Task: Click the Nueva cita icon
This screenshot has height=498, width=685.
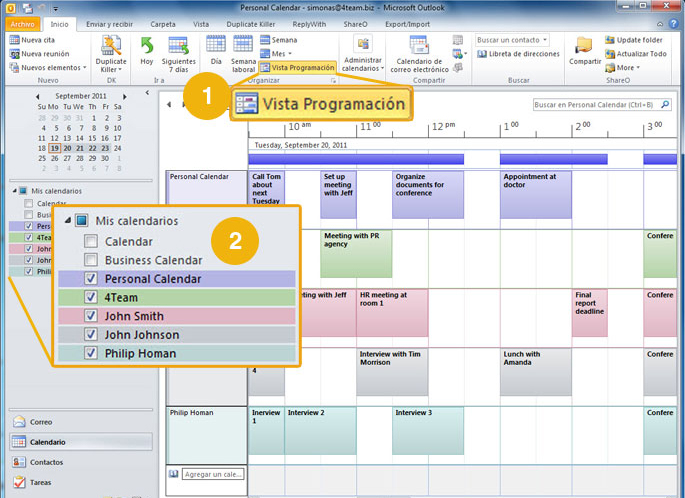Action: pyautogui.click(x=14, y=40)
